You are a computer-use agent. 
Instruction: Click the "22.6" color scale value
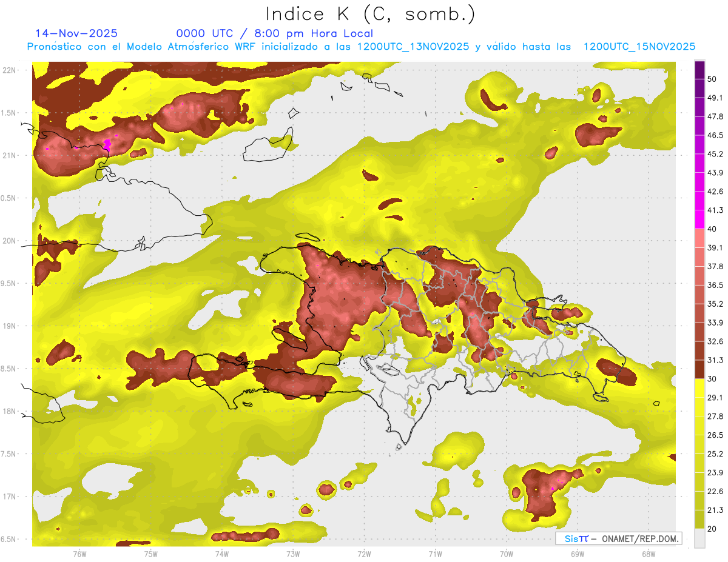click(x=715, y=492)
